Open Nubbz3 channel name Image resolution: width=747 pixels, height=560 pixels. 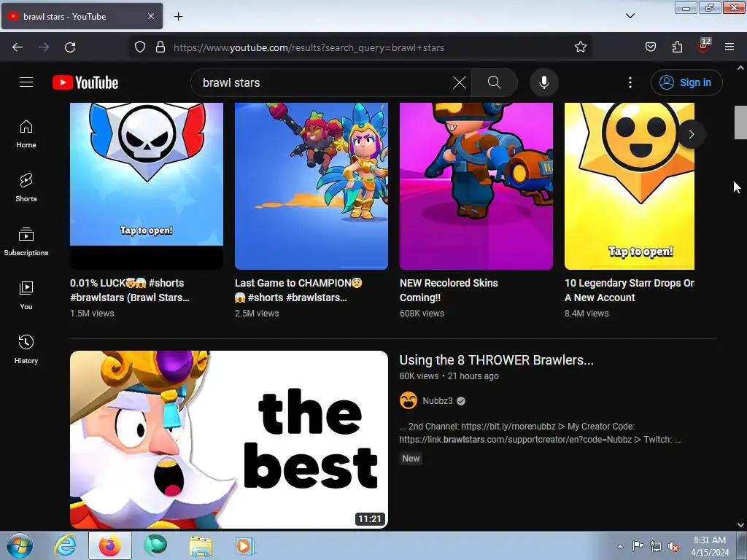click(438, 401)
